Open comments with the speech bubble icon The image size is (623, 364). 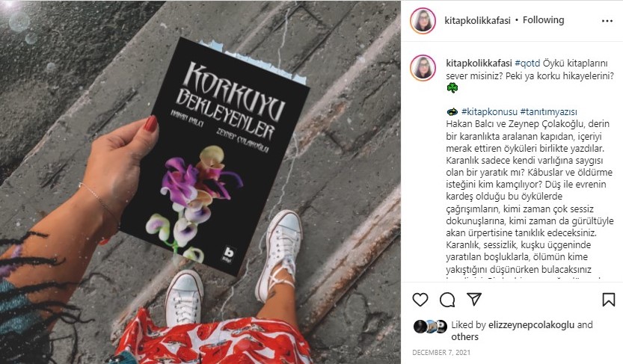pos(447,300)
